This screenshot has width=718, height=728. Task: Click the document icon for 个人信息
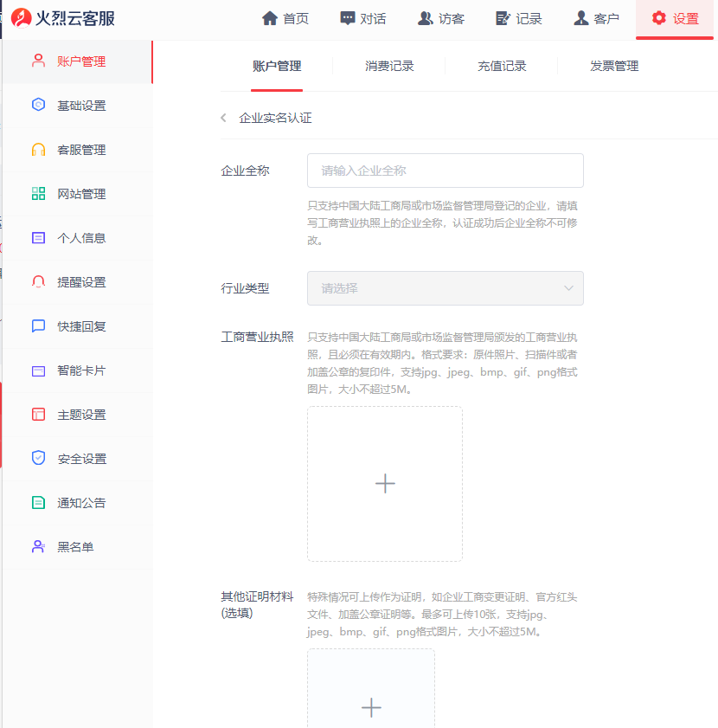point(39,238)
